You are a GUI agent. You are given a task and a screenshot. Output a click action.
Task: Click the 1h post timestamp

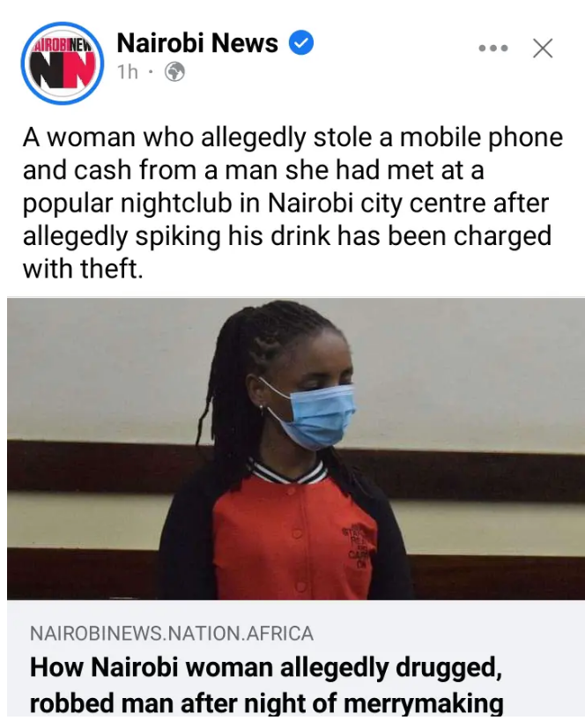tap(128, 72)
